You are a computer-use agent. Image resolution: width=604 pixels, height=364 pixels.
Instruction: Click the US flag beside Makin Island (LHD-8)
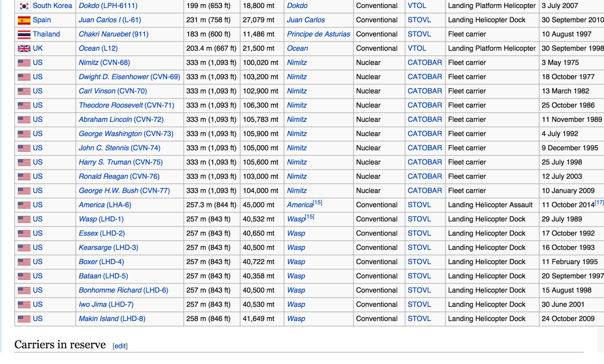pos(25,319)
